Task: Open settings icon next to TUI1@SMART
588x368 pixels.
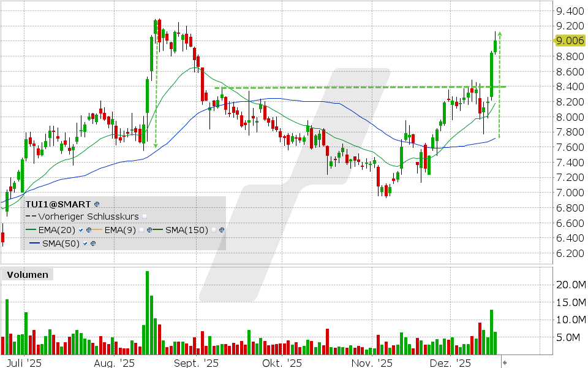Action: [x=96, y=204]
